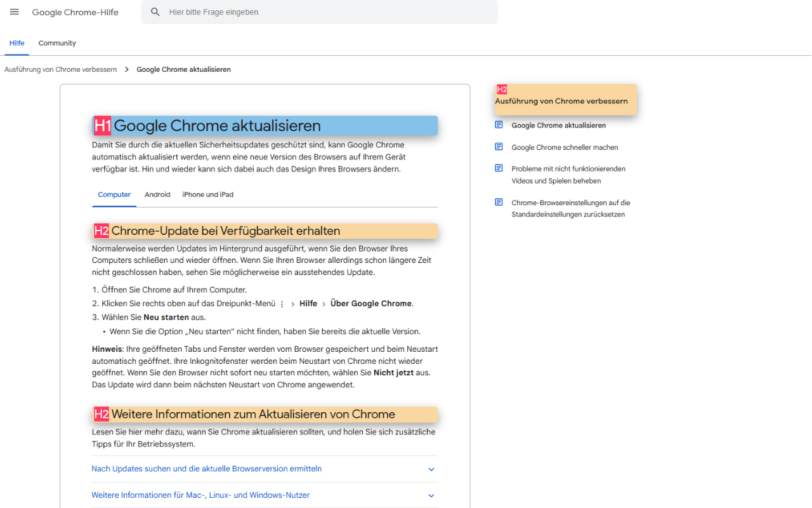Select the Android tab

pyautogui.click(x=157, y=194)
